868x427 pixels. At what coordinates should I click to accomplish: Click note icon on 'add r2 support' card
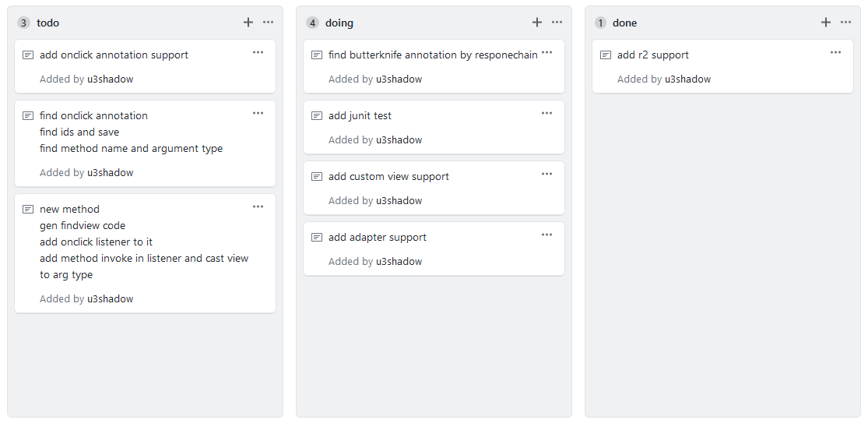(x=606, y=55)
